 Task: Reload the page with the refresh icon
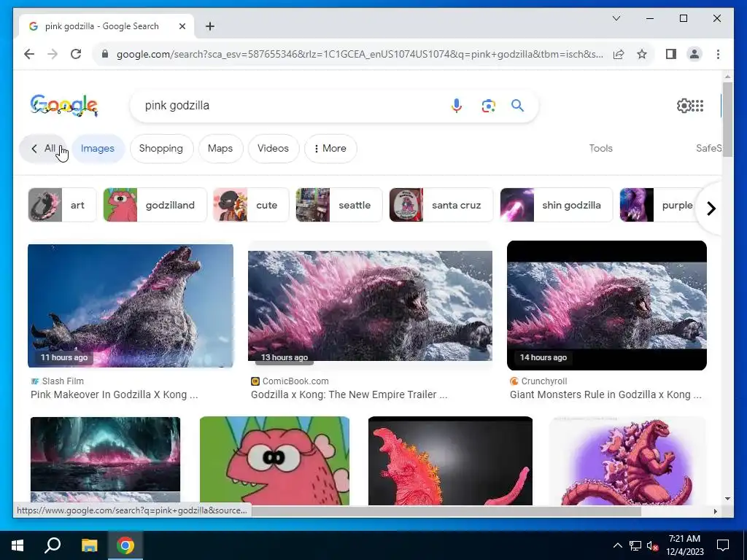tap(76, 54)
